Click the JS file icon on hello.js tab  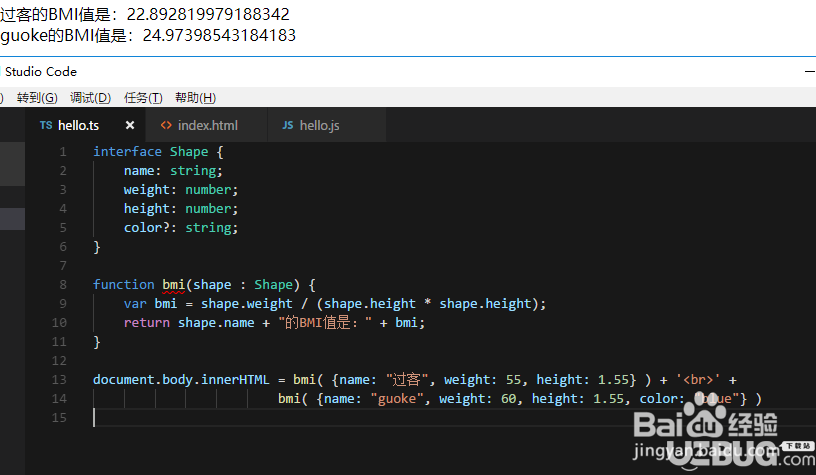pos(288,125)
